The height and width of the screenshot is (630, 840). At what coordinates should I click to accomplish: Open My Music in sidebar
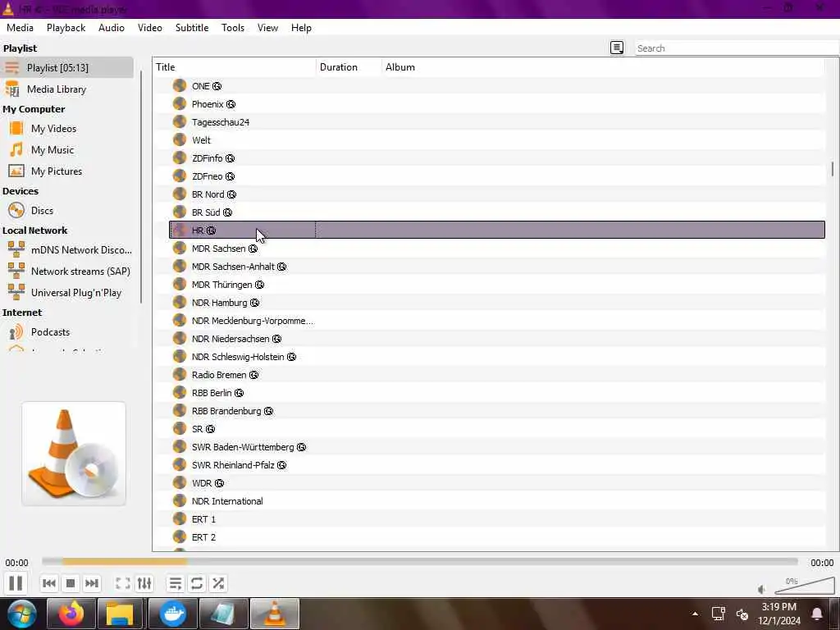(67, 150)
